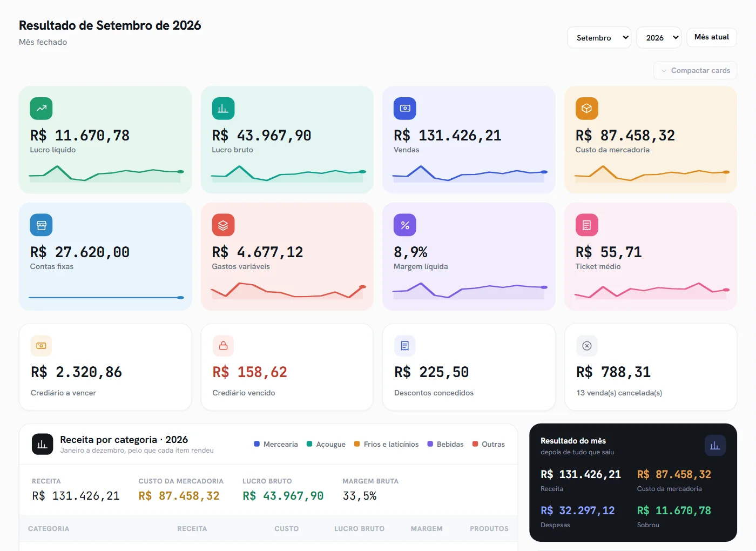
Task: Toggle Mercearia series in chart legend
Action: point(276,444)
